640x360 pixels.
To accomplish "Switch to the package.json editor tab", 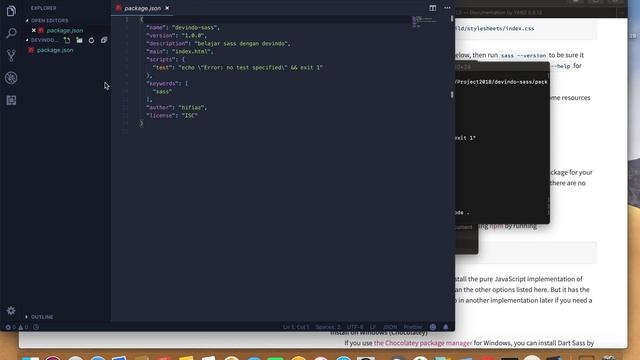I will pos(142,8).
